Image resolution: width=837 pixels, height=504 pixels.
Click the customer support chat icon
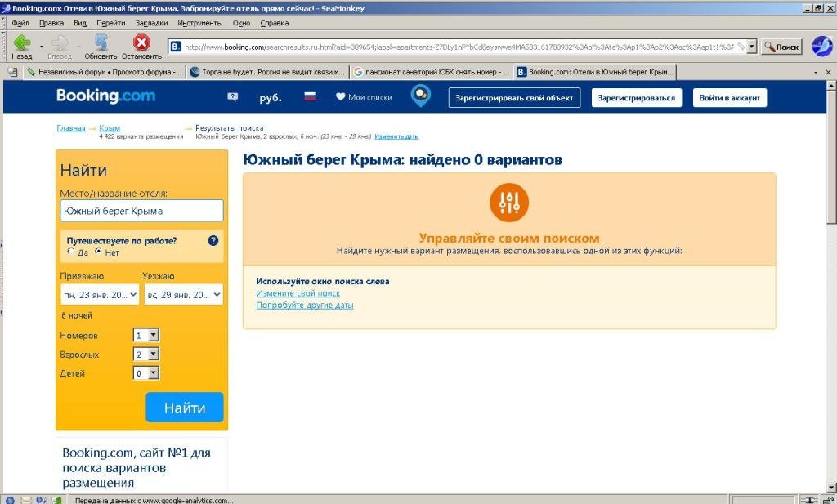tap(233, 97)
